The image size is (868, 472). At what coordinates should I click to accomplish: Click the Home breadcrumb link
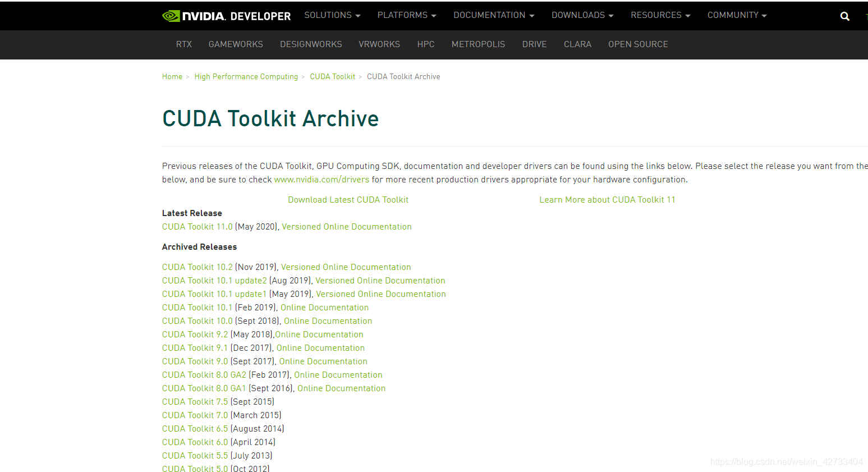point(172,77)
